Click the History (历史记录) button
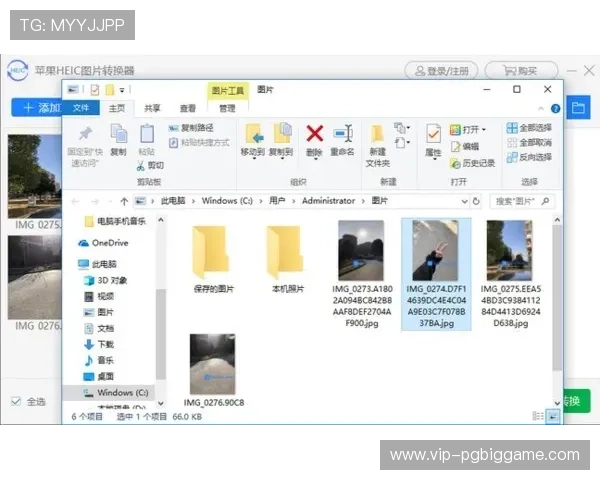This screenshot has width=600, height=480. pyautogui.click(x=472, y=163)
